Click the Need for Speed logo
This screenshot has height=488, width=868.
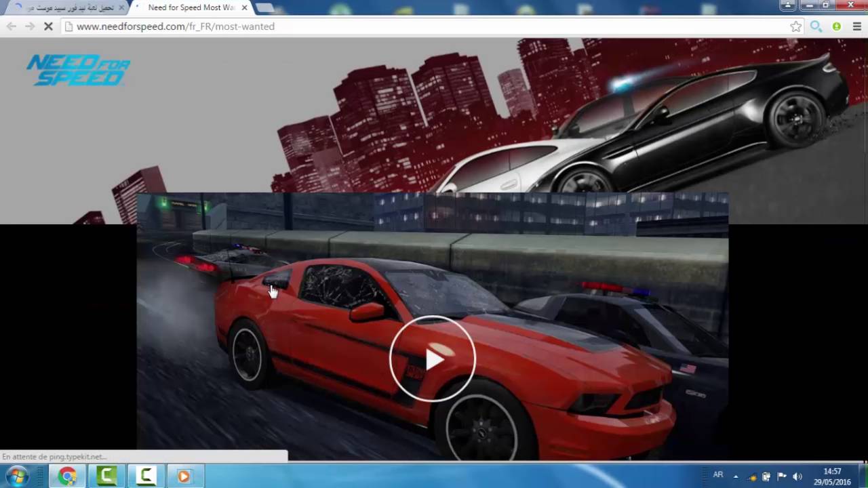click(79, 70)
